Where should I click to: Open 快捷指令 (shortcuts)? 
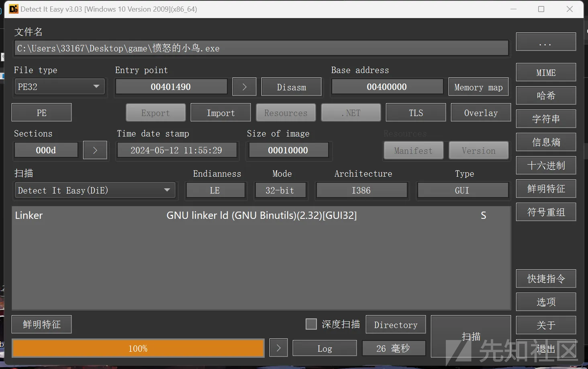(x=546, y=279)
